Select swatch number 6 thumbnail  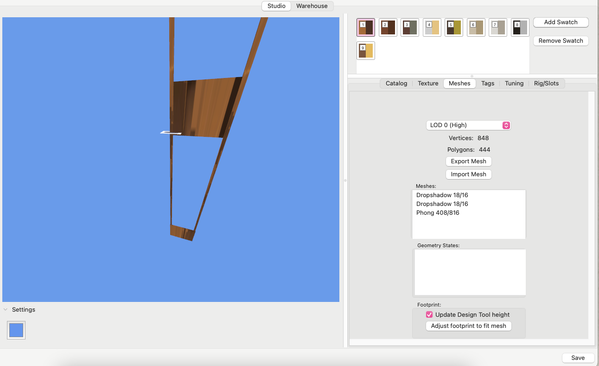[476, 28]
